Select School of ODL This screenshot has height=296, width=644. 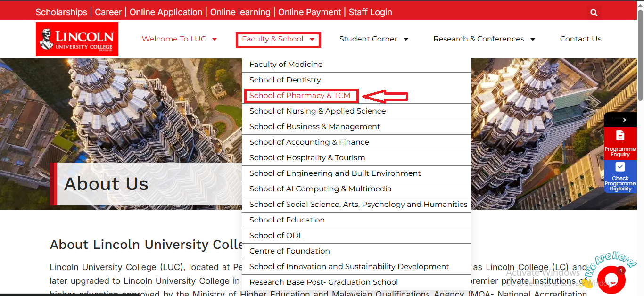pyautogui.click(x=356, y=236)
